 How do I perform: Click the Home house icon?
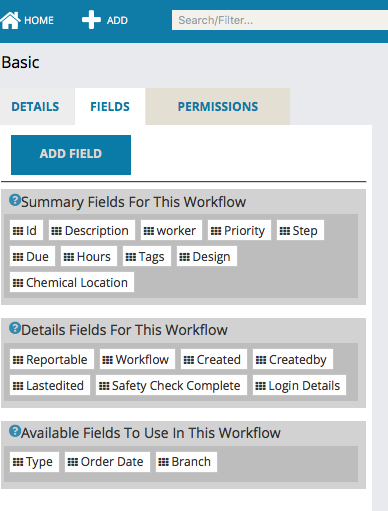pyautogui.click(x=10, y=20)
